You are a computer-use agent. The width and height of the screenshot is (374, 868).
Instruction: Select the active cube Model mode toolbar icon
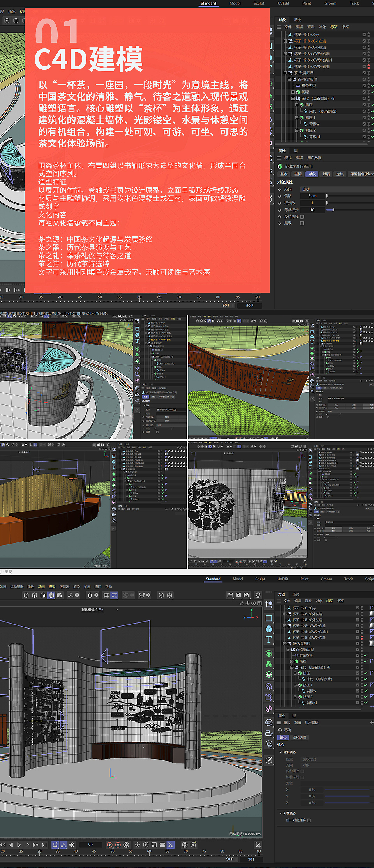click(x=51, y=595)
